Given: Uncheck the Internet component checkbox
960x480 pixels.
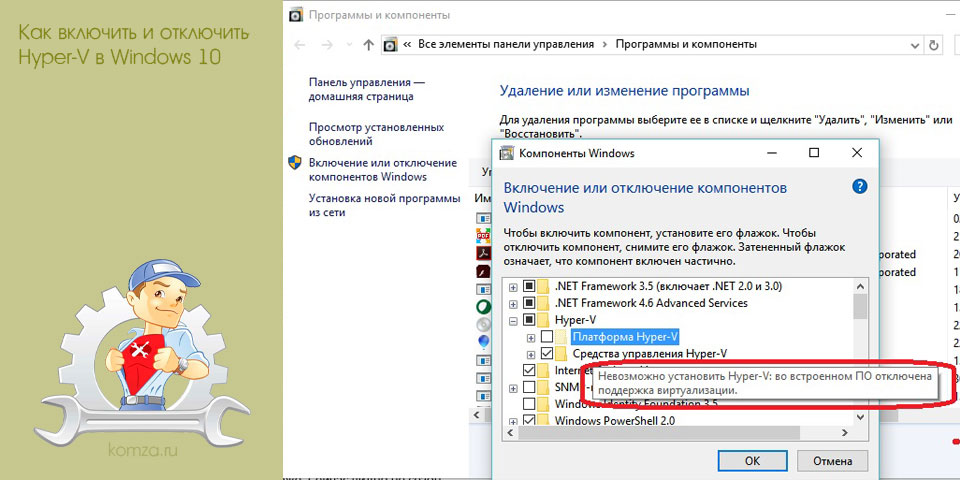Looking at the screenshot, I should [528, 370].
